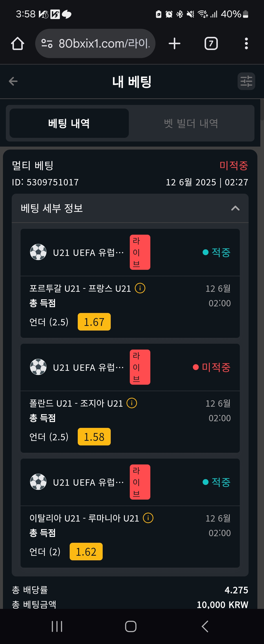Image resolution: width=264 pixels, height=644 pixels.
Task: Open the browser three-dot menu
Action: pos(246,43)
